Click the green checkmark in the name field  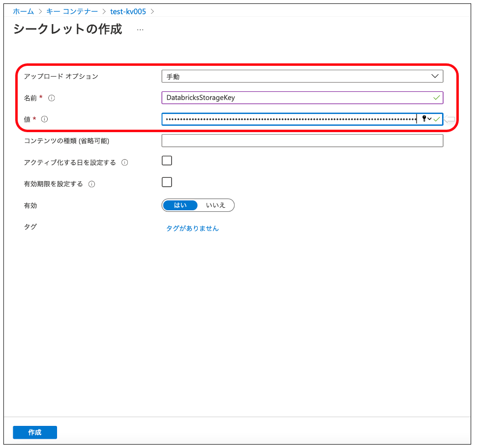pyautogui.click(x=437, y=98)
